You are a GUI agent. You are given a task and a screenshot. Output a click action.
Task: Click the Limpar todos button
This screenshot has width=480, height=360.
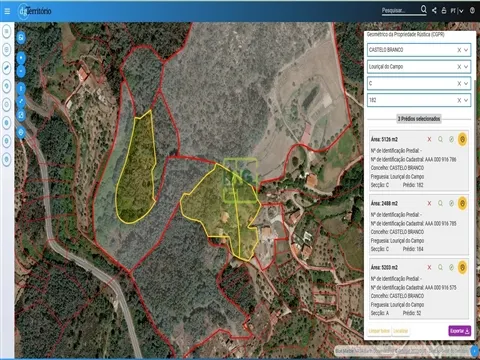tap(379, 331)
